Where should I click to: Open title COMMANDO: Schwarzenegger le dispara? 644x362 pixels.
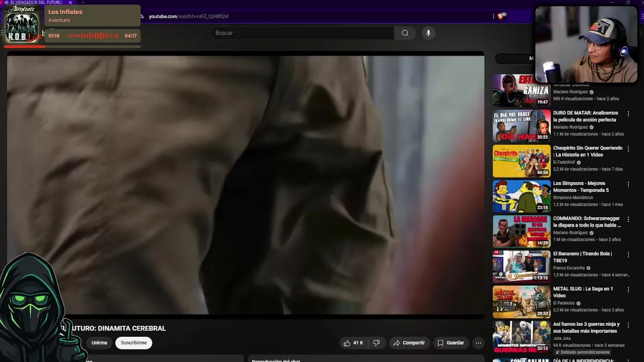coord(587,222)
